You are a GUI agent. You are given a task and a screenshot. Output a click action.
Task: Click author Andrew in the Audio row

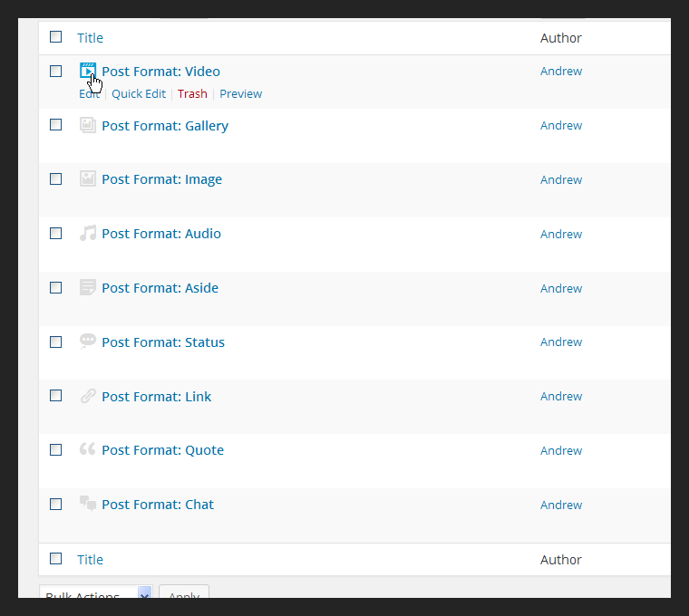(561, 235)
